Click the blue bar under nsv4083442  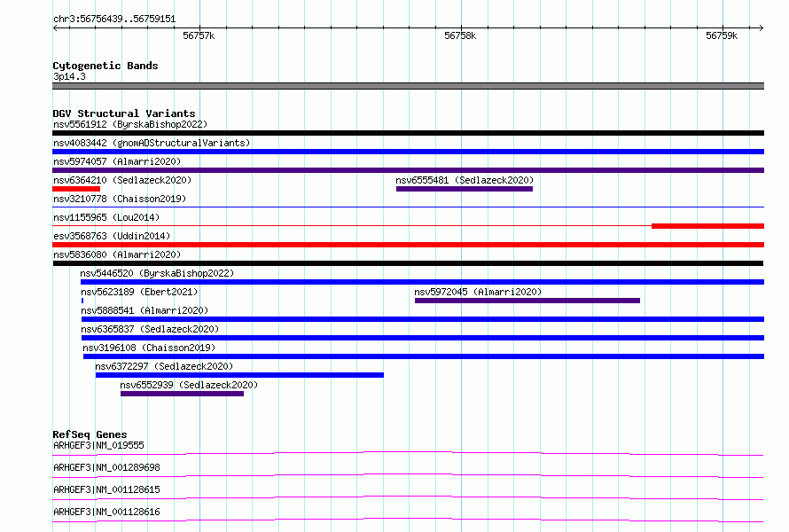[408, 152]
